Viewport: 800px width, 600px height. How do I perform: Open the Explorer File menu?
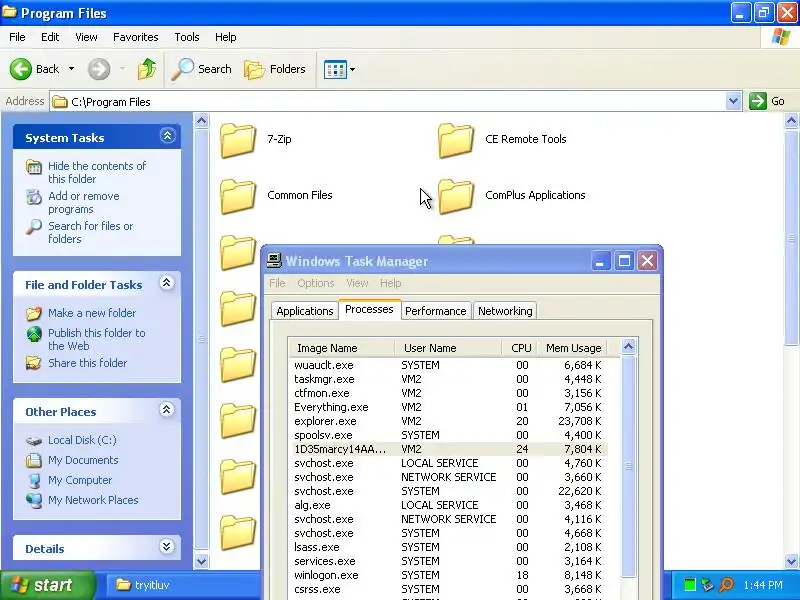pyautogui.click(x=17, y=37)
